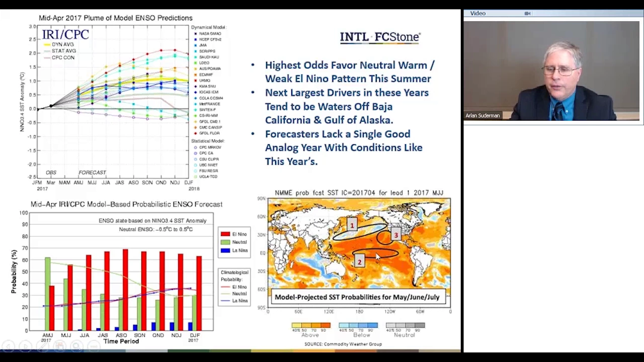Click the red El Nino legend swatch
This screenshot has width=644, height=362.
[x=225, y=234]
